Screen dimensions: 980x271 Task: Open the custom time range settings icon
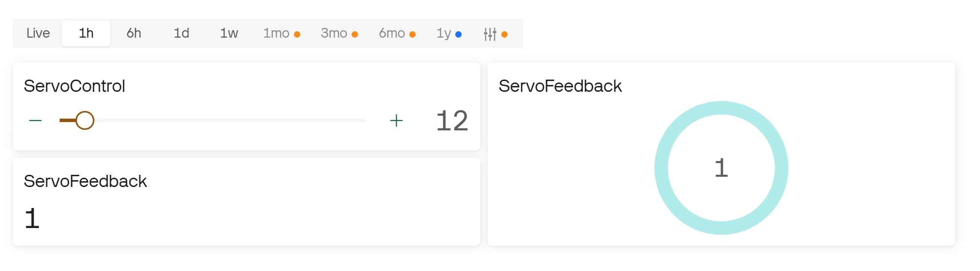tap(490, 34)
